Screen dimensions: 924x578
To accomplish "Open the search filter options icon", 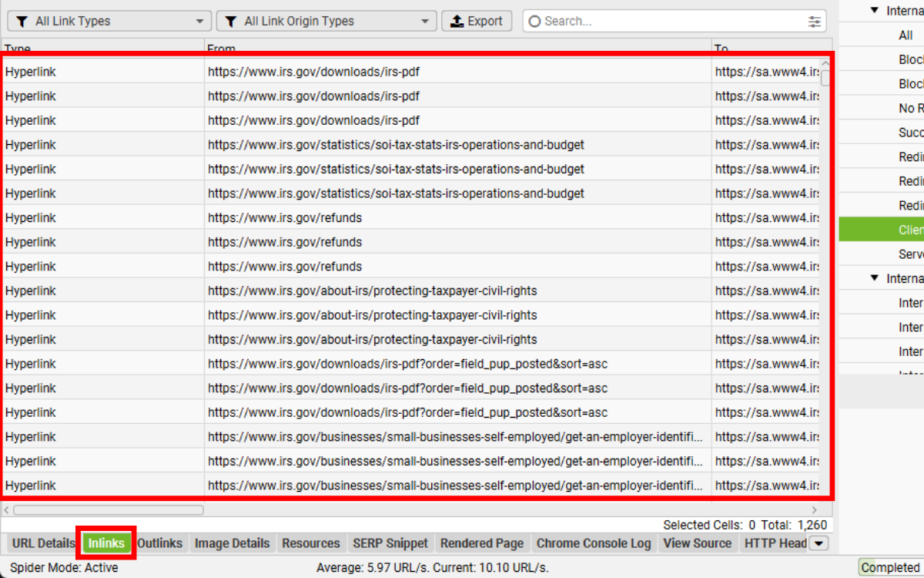I will [x=815, y=22].
